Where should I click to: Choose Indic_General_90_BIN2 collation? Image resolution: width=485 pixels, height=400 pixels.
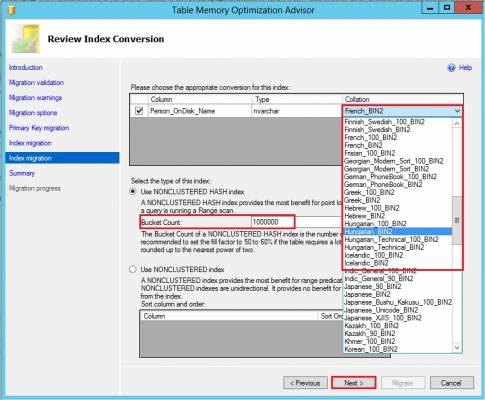tap(379, 279)
